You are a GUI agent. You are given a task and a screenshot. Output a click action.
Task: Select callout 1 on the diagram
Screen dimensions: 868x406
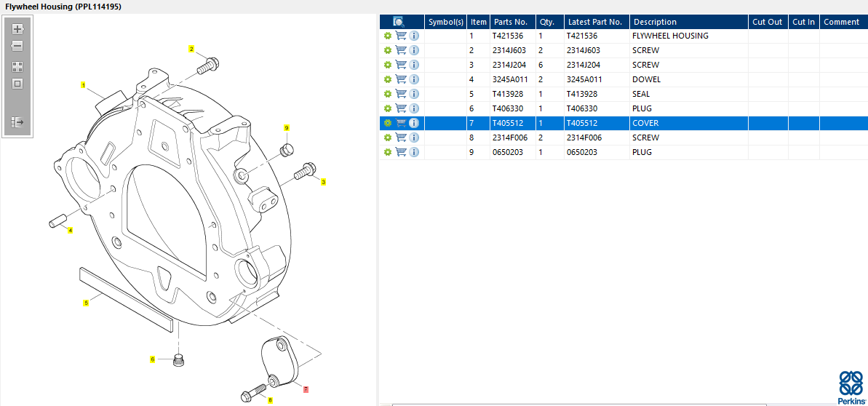click(x=83, y=85)
